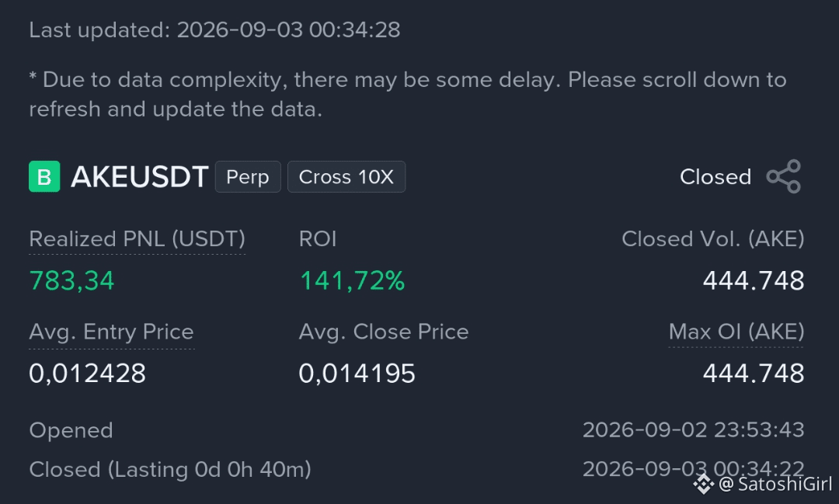This screenshot has width=839, height=504.
Task: Click the Closed Vol. (AKE) label
Action: 712,239
